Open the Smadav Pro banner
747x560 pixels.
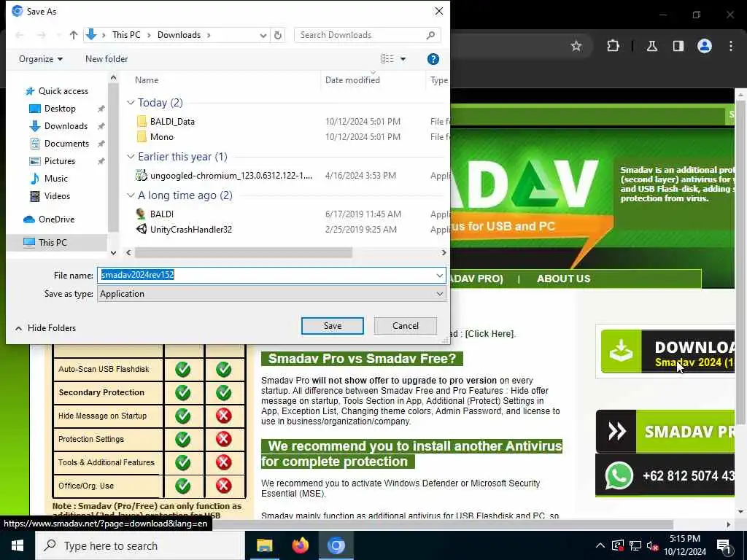(665, 432)
